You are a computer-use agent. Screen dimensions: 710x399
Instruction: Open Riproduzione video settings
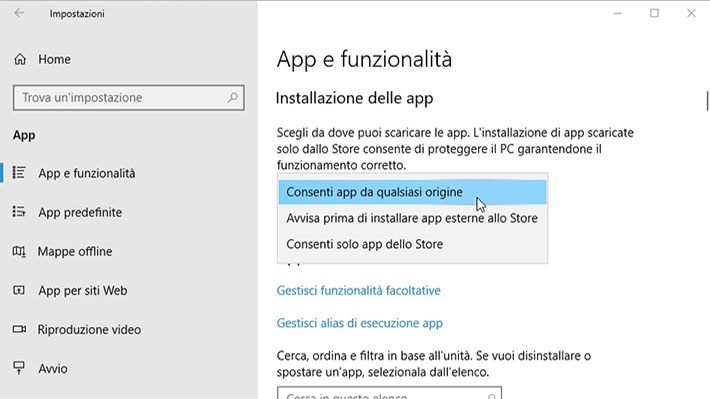click(89, 330)
